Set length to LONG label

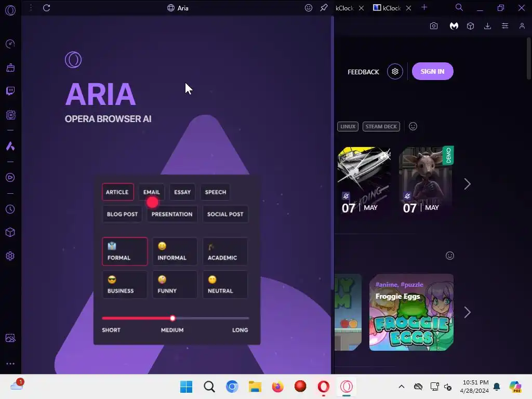pyautogui.click(x=240, y=330)
